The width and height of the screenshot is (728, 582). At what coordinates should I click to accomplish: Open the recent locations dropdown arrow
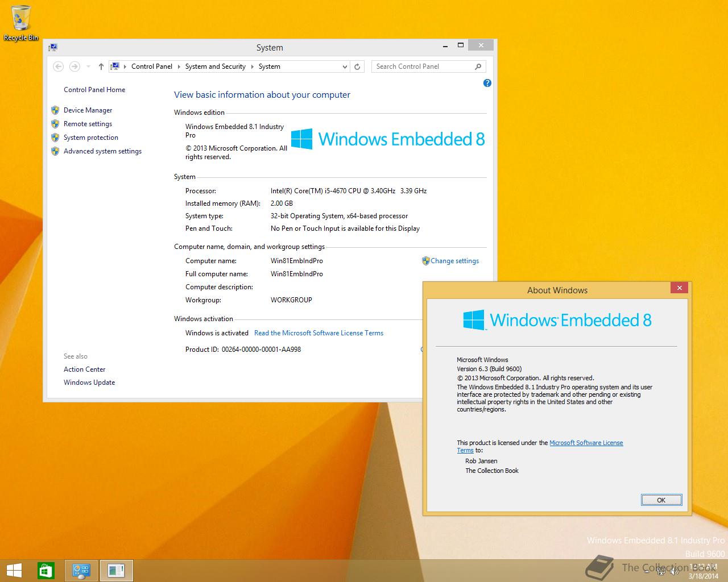[88, 66]
